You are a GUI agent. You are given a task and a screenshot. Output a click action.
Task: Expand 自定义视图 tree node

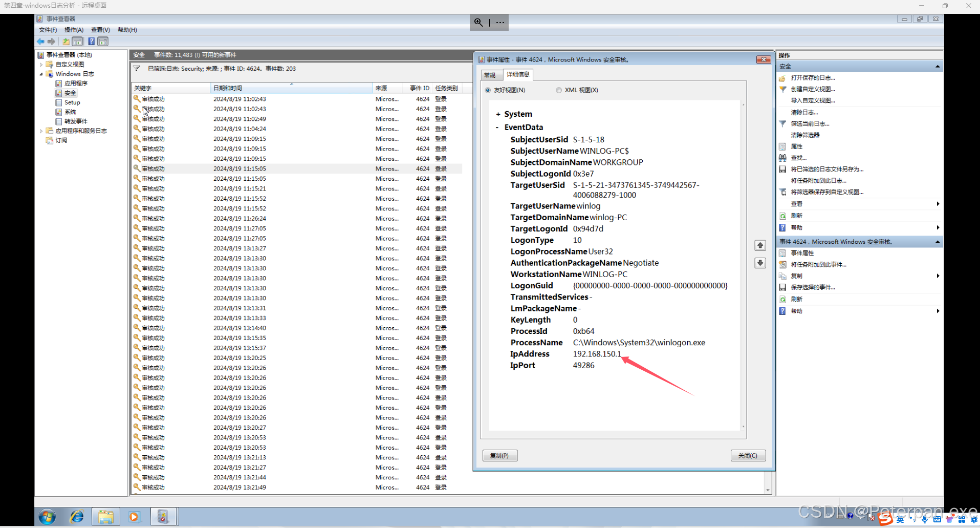pos(41,65)
